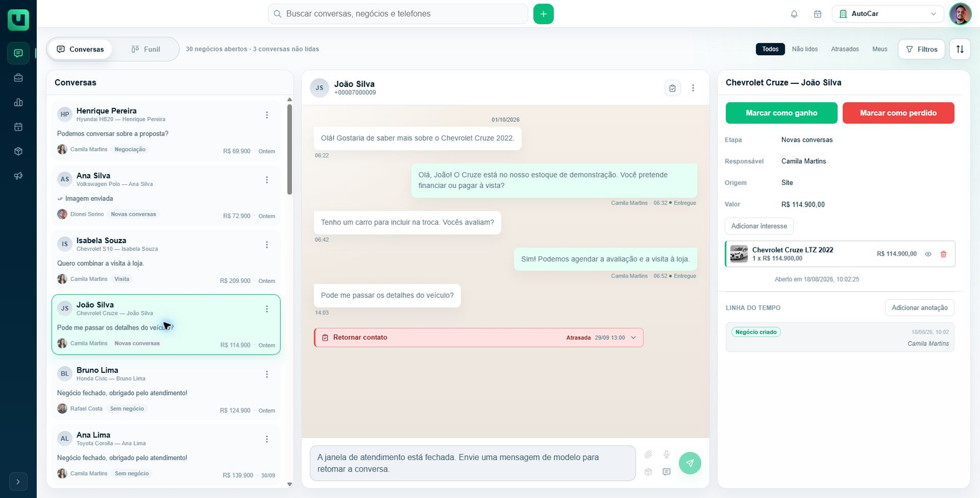Toggle the eye icon on Chevrolet Cruze LTZ 2022
The image size is (980, 498).
click(x=928, y=254)
